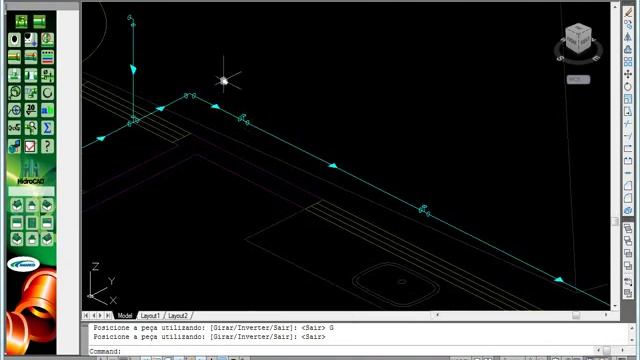This screenshot has width=640, height=360.
Task: Click the center icon of the isometric view grid
Action: coord(32,223)
